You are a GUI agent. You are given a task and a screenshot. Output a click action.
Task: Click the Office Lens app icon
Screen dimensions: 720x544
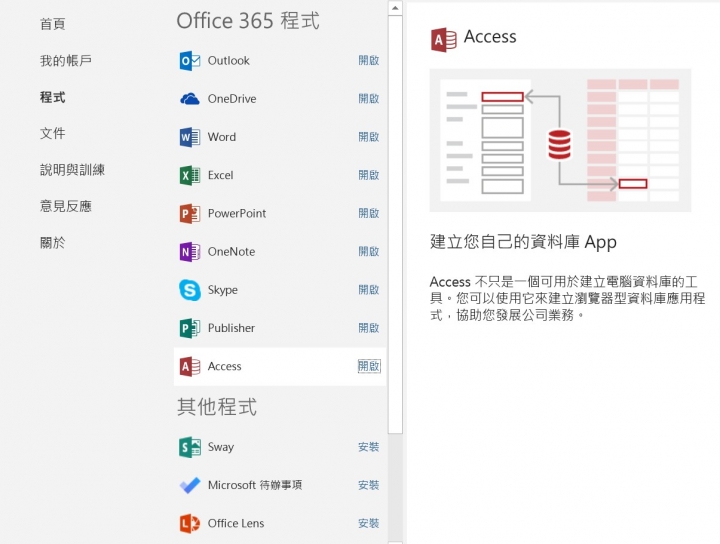coord(190,523)
